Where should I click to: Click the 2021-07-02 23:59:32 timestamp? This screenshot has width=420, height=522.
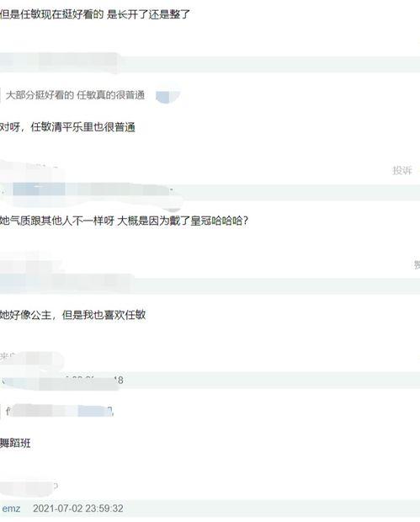coord(78,509)
